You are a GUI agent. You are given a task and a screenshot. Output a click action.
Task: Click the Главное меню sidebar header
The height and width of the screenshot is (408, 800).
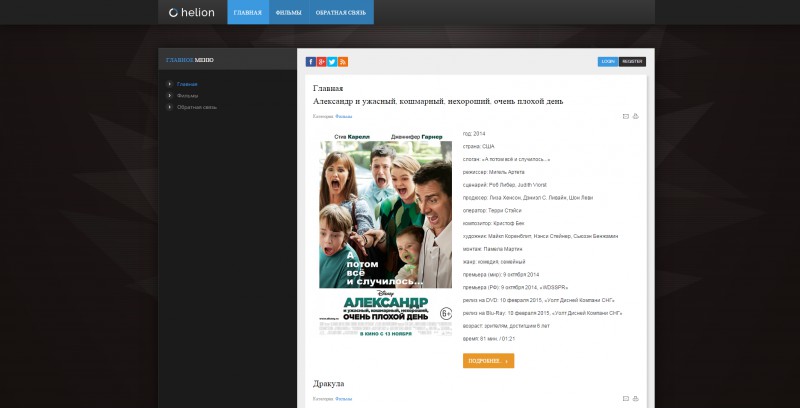coord(190,60)
